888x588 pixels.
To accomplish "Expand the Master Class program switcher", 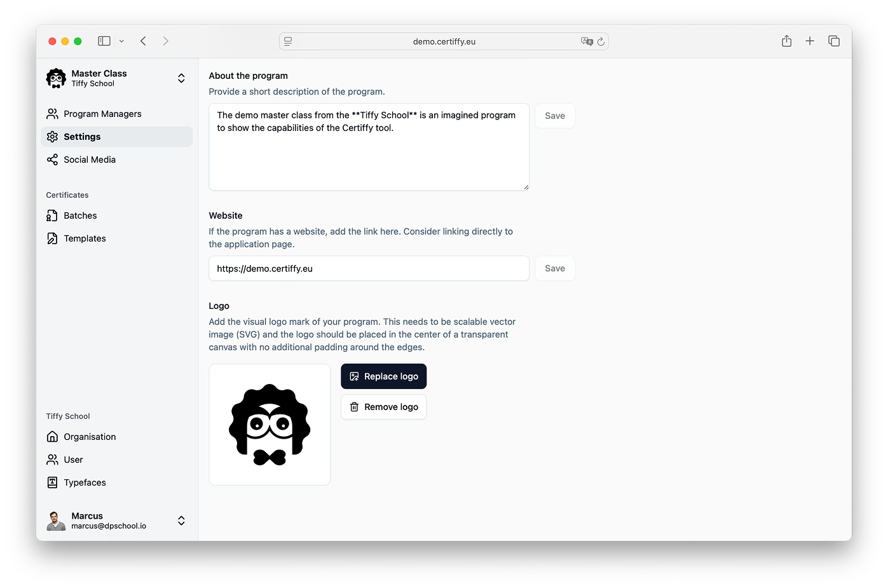I will point(181,78).
